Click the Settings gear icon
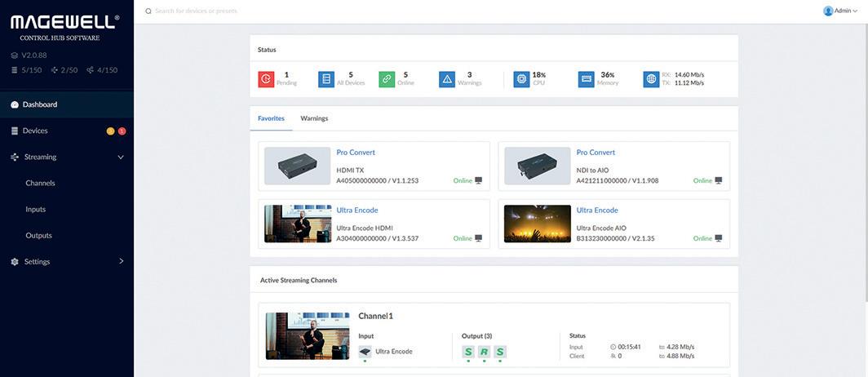The width and height of the screenshot is (868, 377). tap(15, 261)
